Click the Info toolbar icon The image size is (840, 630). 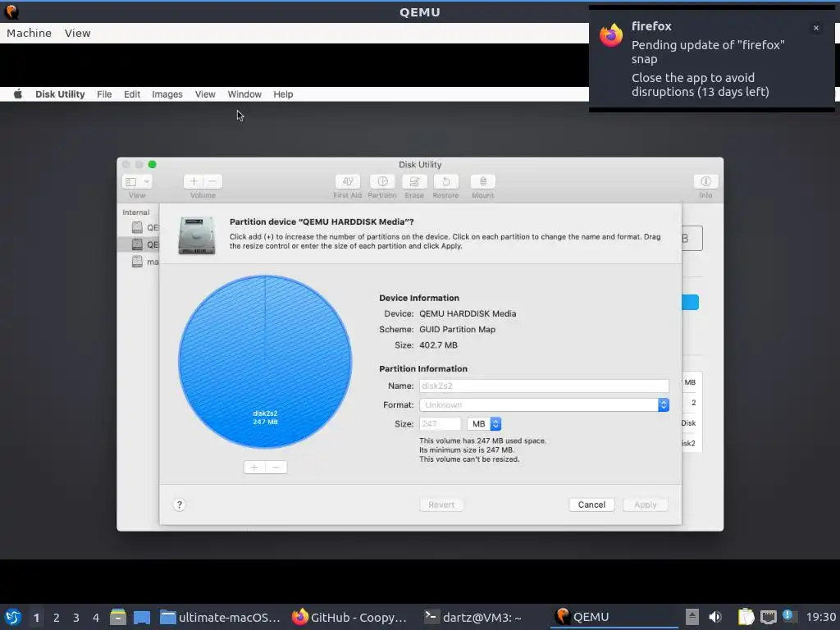click(x=705, y=181)
